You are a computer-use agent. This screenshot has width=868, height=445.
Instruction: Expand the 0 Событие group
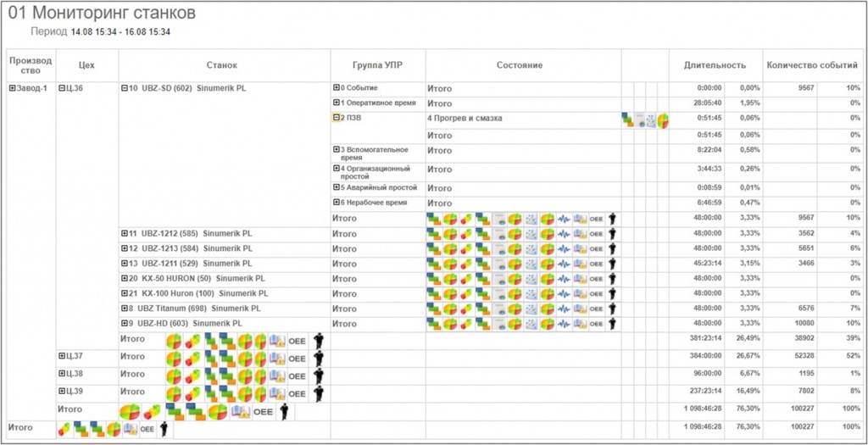(x=336, y=87)
